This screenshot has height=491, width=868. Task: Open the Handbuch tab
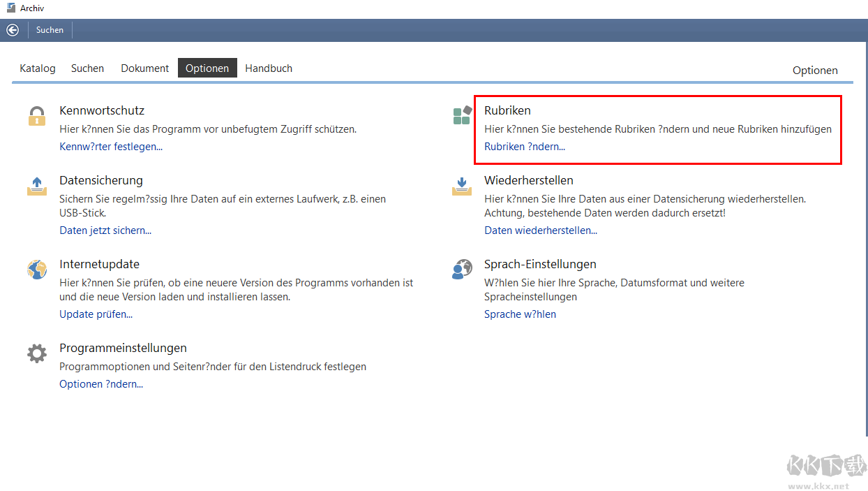pyautogui.click(x=269, y=68)
